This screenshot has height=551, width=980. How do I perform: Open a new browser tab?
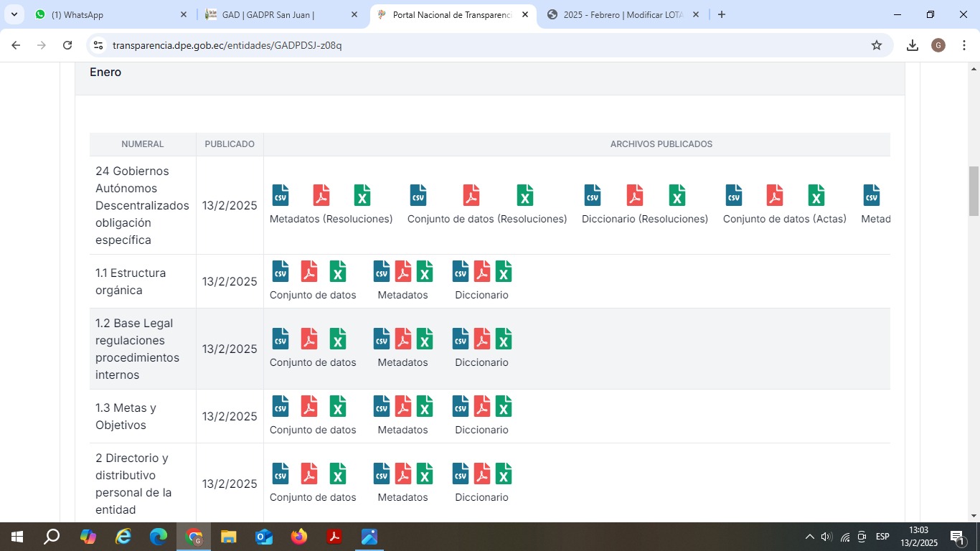722,14
